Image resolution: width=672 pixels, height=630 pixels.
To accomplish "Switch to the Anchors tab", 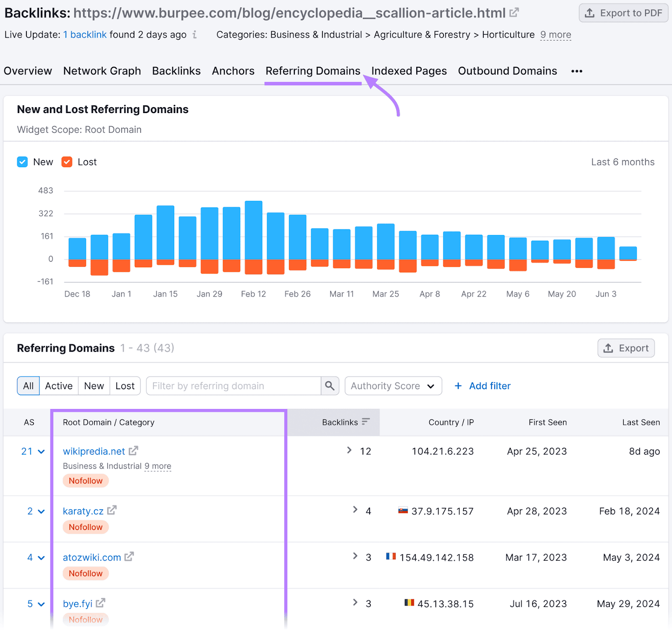I will tap(233, 71).
